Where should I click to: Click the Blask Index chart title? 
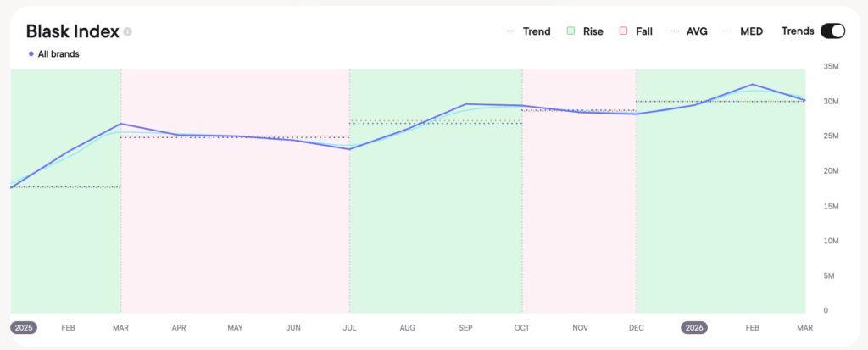[70, 31]
